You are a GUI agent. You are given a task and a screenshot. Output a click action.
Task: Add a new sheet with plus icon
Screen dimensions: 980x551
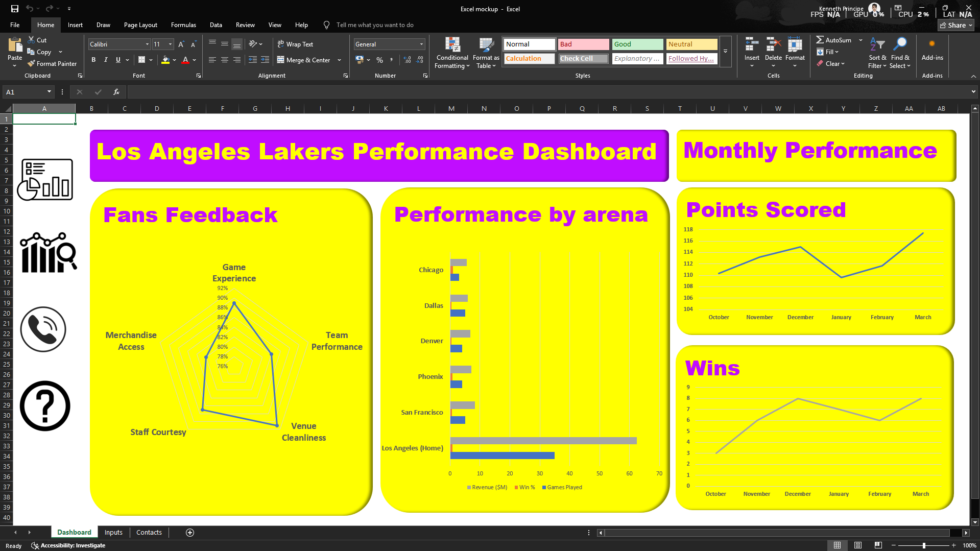(x=190, y=532)
